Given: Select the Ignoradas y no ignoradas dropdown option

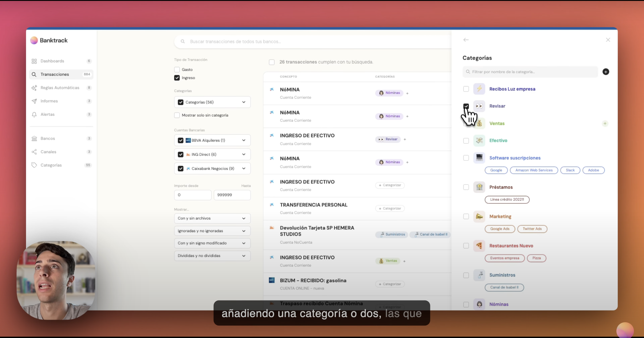Looking at the screenshot, I should (211, 230).
